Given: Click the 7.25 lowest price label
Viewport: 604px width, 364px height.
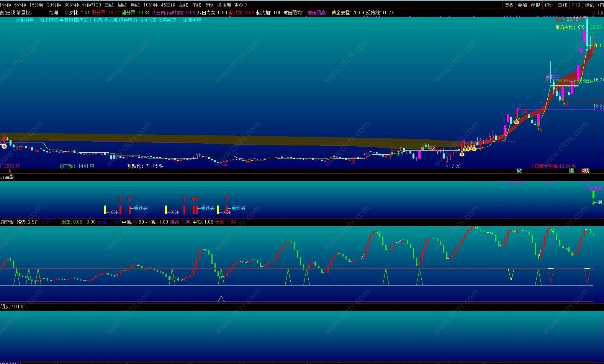Looking at the screenshot, I should coord(455,166).
